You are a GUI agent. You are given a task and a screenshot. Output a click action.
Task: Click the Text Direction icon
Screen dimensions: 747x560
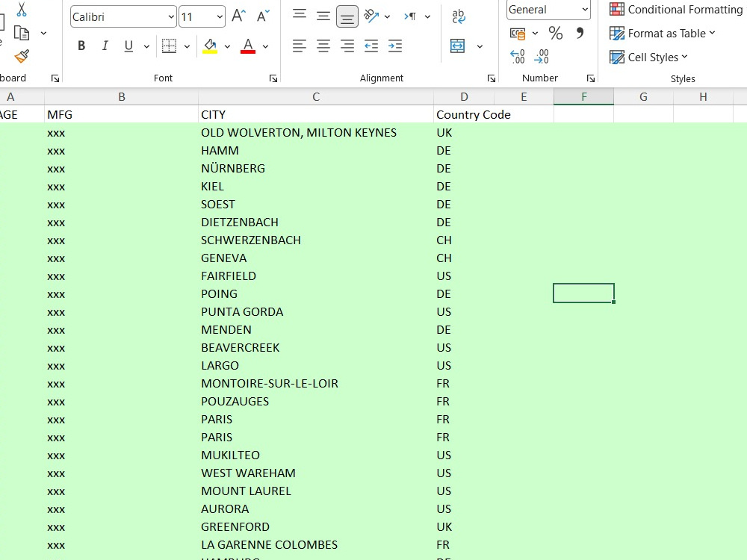tap(410, 16)
